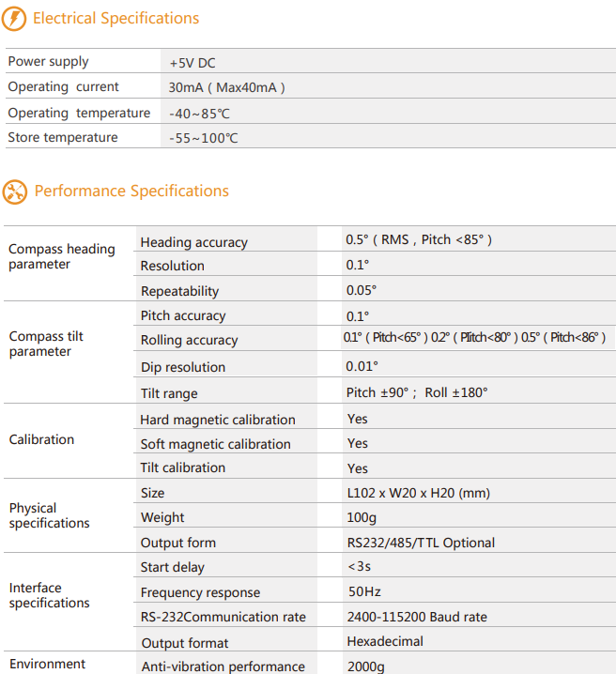Select 'RS232/485/TTL Optional' value
Screen dimensions: 616x674
pyautogui.click(x=421, y=543)
